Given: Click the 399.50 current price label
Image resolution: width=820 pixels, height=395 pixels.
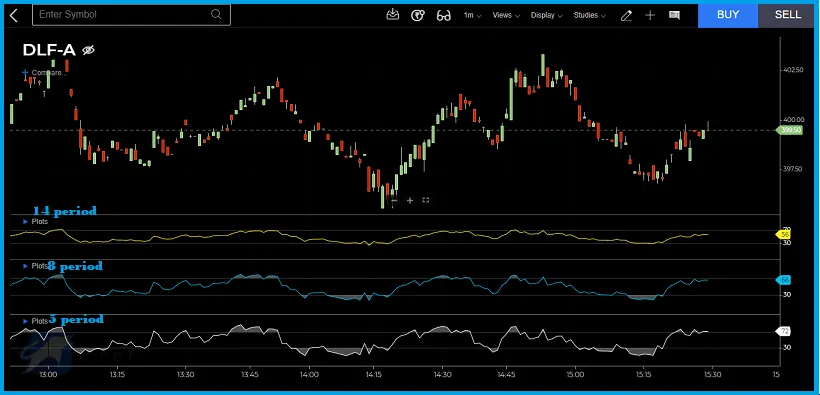Looking at the screenshot, I should coord(790,130).
